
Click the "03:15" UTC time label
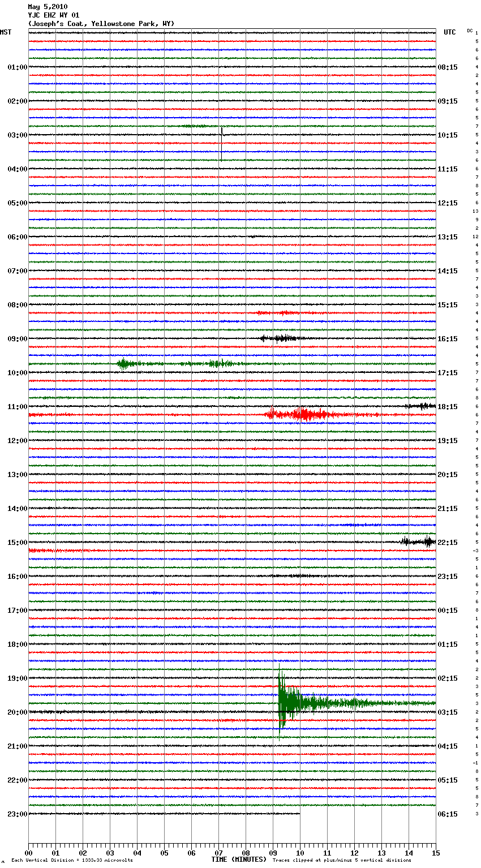tap(448, 712)
